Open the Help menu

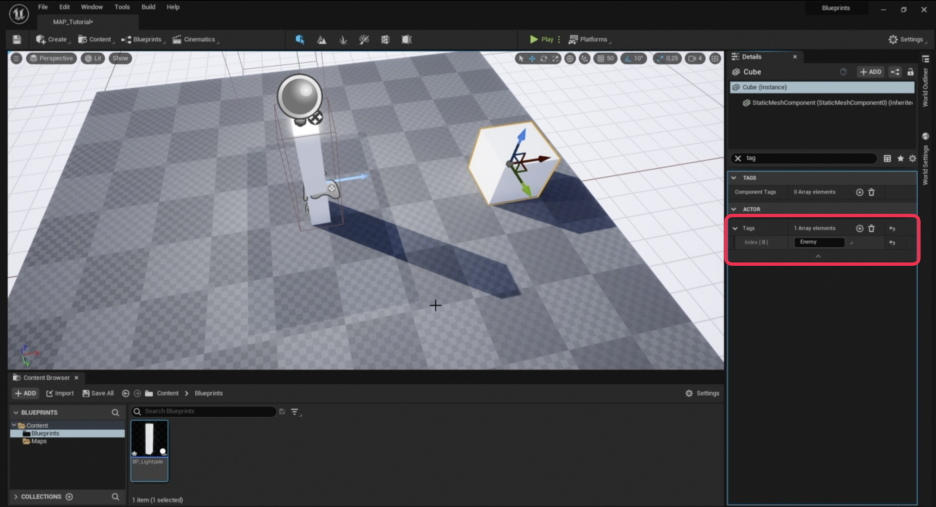173,7
